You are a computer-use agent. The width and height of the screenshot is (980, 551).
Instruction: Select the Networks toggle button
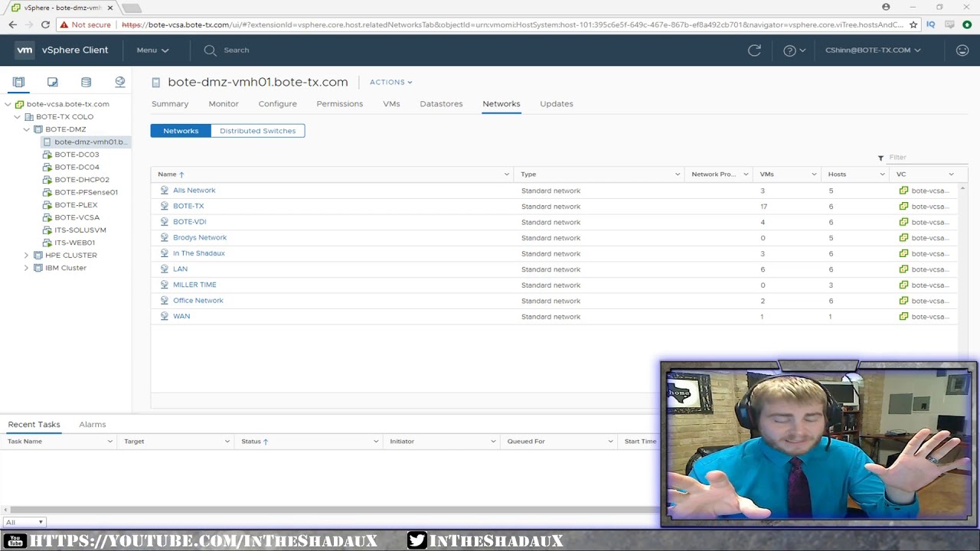[181, 131]
